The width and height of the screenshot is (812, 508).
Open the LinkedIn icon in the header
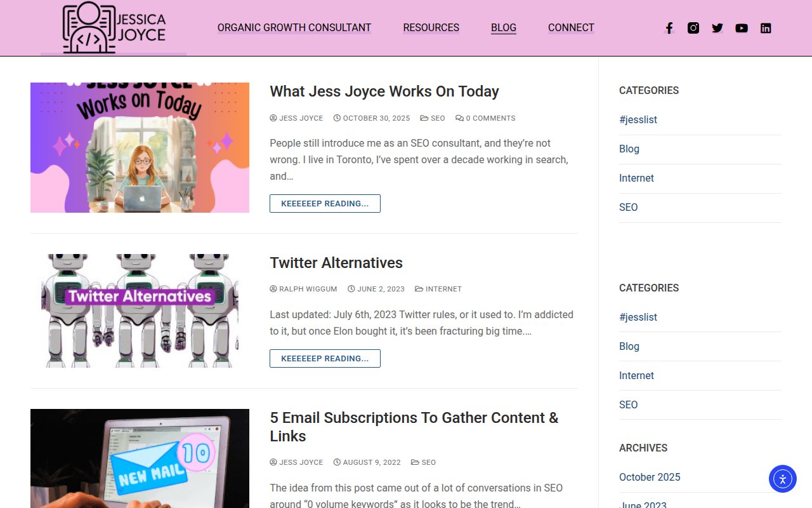(765, 27)
